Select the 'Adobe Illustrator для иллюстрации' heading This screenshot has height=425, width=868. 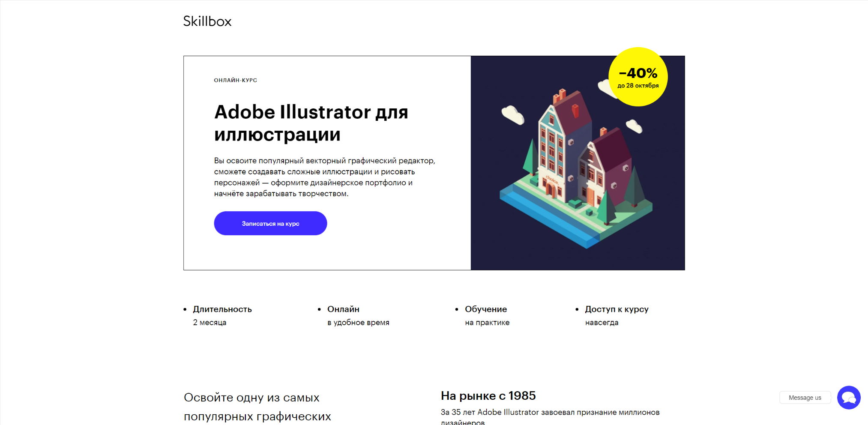[x=311, y=123]
